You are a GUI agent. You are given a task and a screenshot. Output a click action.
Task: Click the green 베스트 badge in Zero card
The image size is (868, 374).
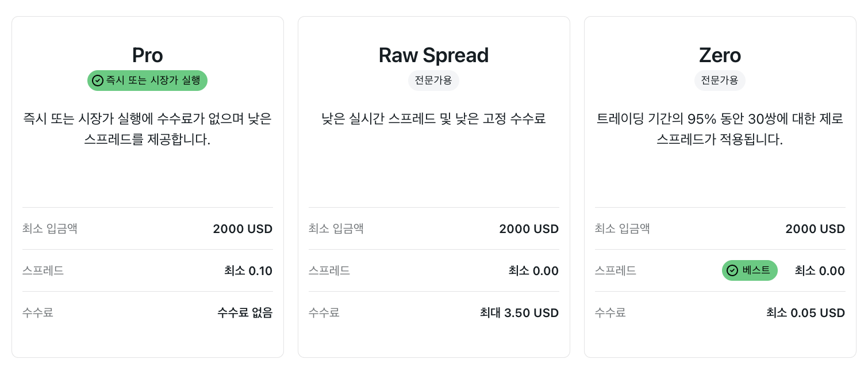click(x=750, y=270)
